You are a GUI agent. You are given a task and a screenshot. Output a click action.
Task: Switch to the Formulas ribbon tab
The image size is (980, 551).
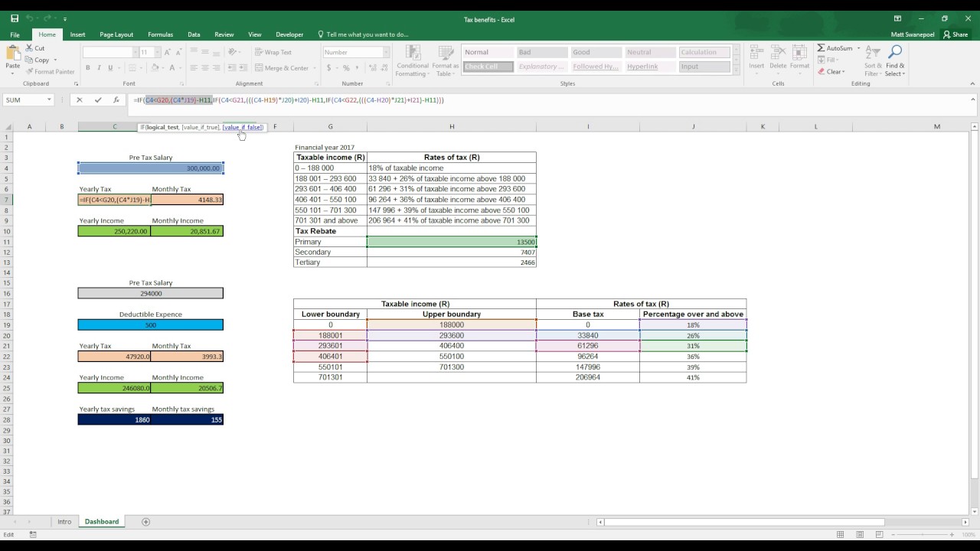click(x=160, y=34)
